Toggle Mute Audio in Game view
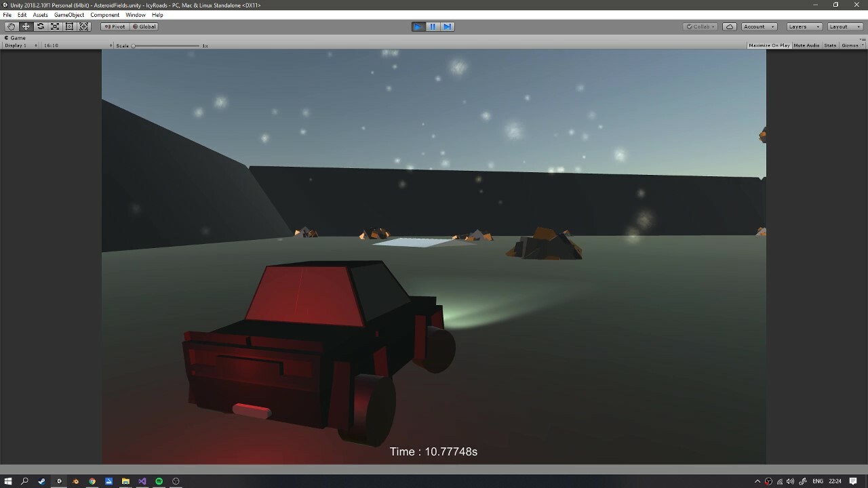Viewport: 868px width, 488px height. pos(806,45)
